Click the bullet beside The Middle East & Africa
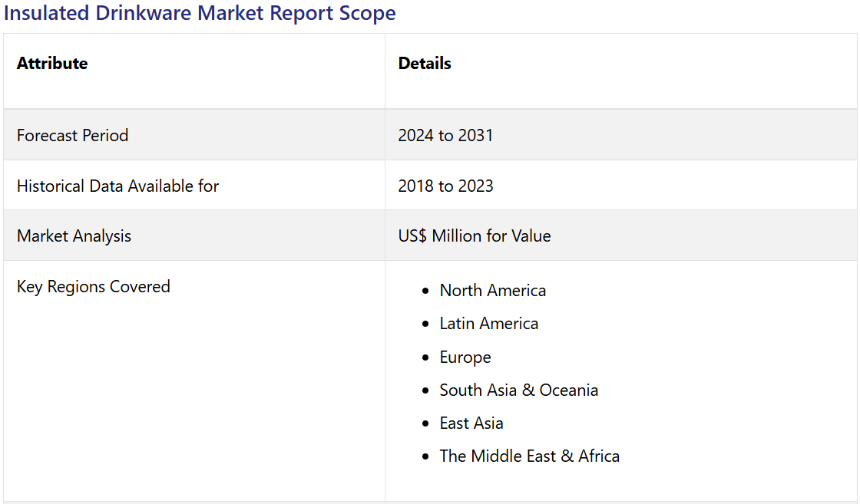Image resolution: width=860 pixels, height=504 pixels. (426, 457)
